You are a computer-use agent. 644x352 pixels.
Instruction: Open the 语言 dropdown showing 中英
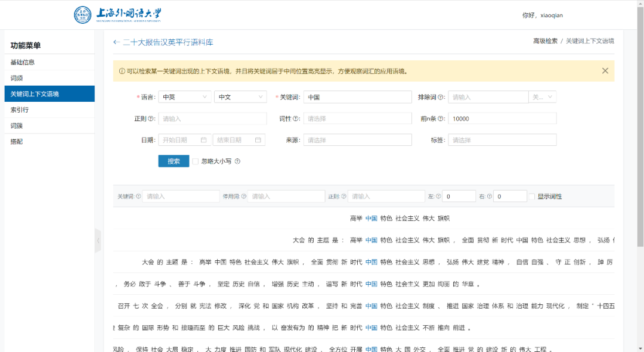pos(184,97)
